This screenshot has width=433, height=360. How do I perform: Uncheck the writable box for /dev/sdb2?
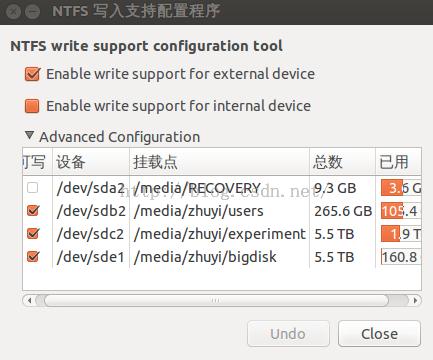[x=33, y=211]
